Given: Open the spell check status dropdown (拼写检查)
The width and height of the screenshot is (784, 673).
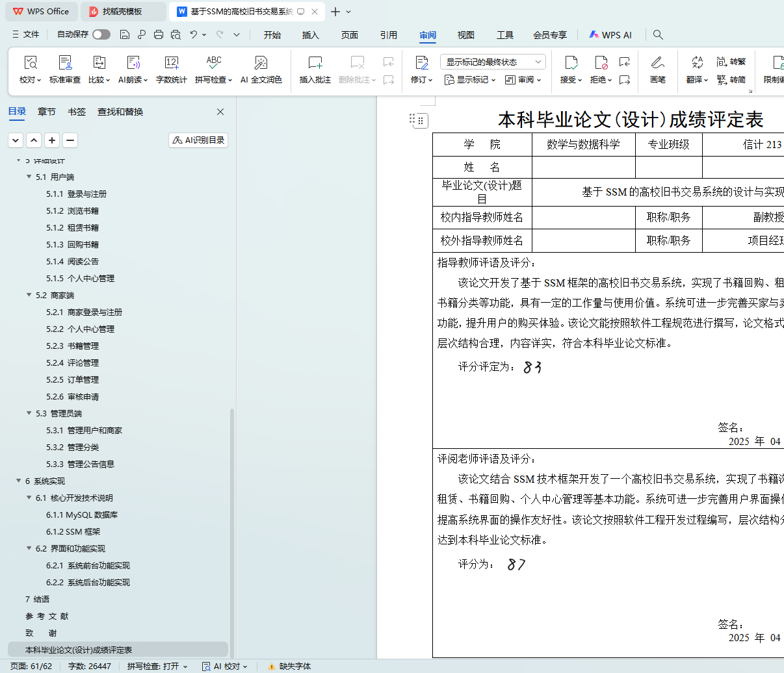Looking at the screenshot, I should [x=157, y=666].
